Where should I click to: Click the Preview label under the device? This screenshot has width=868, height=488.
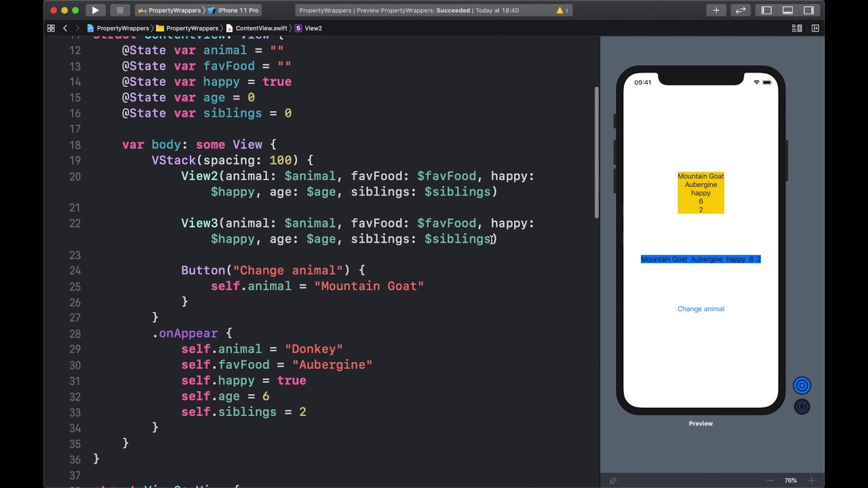[701, 424]
